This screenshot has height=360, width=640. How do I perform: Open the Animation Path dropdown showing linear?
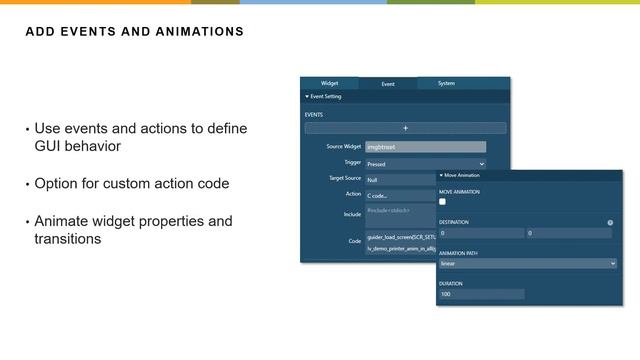(x=528, y=264)
